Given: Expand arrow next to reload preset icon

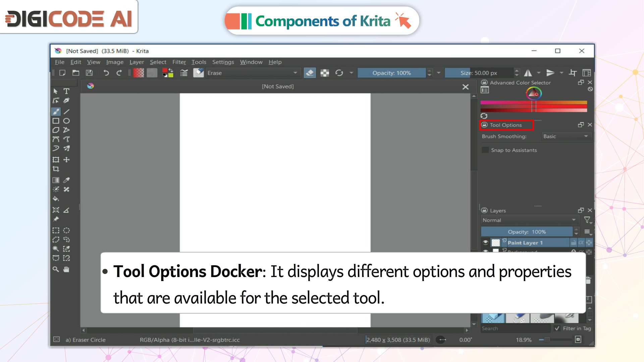Looking at the screenshot, I should pos(351,73).
